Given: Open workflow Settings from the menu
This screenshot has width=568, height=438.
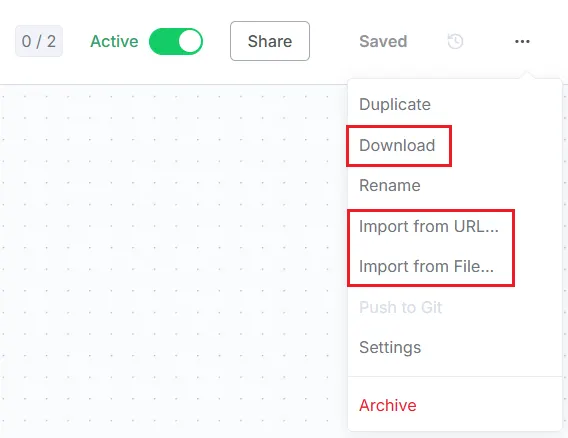Looking at the screenshot, I should (x=390, y=347).
